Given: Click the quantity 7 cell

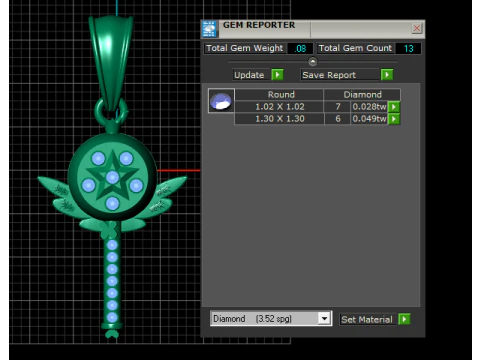Looking at the screenshot, I should click(338, 107).
